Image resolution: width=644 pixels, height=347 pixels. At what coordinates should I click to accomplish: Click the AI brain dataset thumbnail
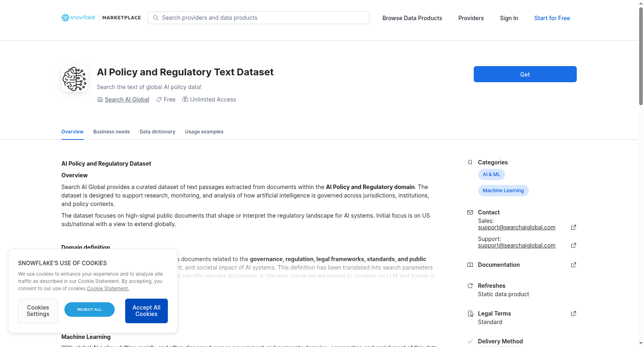[x=74, y=79]
